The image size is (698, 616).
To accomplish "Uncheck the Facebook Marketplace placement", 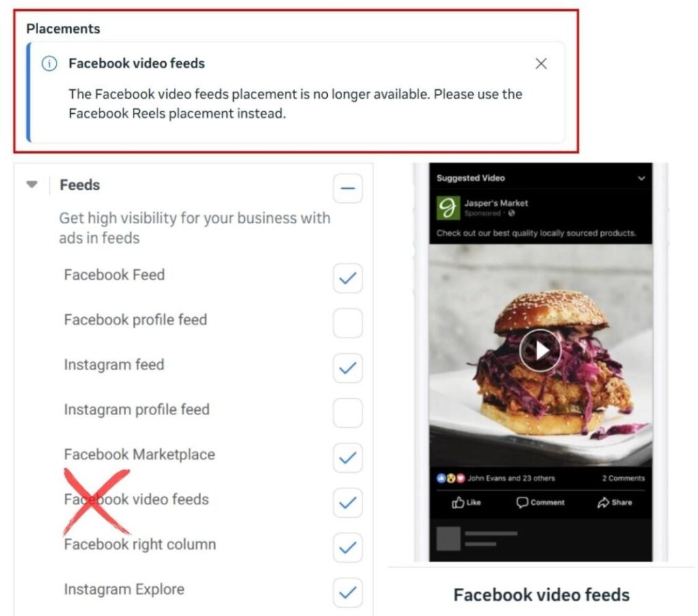I will pos(348,458).
